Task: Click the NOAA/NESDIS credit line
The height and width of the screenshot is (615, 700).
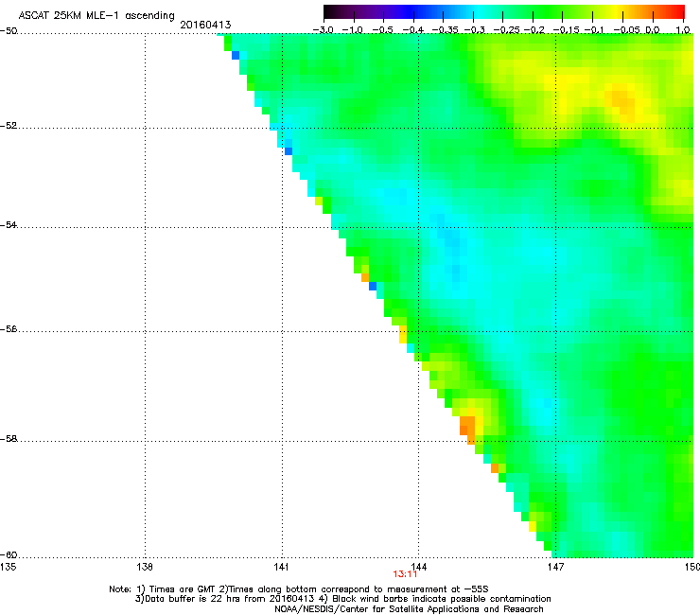Action: point(409,609)
